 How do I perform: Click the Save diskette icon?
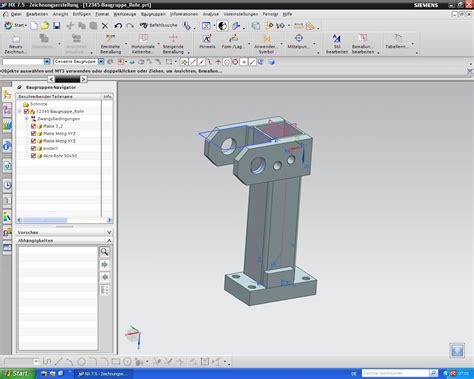point(56,25)
